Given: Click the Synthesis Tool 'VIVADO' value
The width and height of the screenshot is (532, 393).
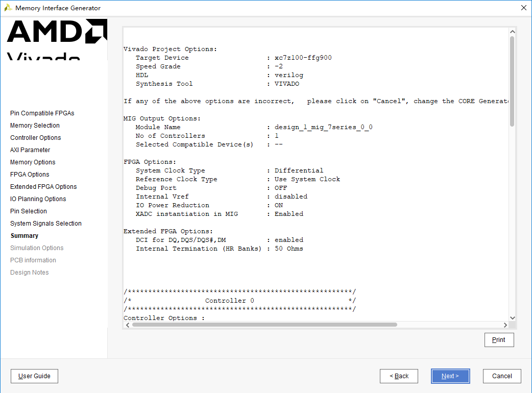Looking at the screenshot, I should (287, 84).
